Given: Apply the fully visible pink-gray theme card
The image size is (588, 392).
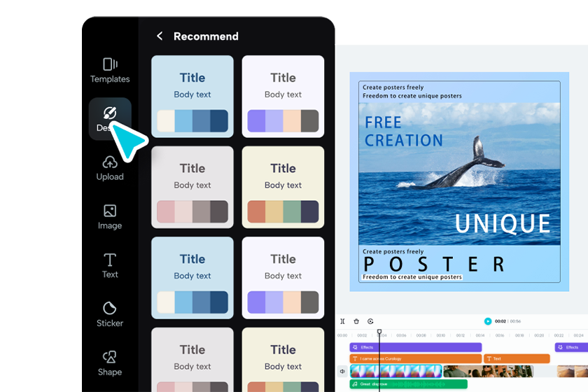Looking at the screenshot, I should pyautogui.click(x=192, y=187).
